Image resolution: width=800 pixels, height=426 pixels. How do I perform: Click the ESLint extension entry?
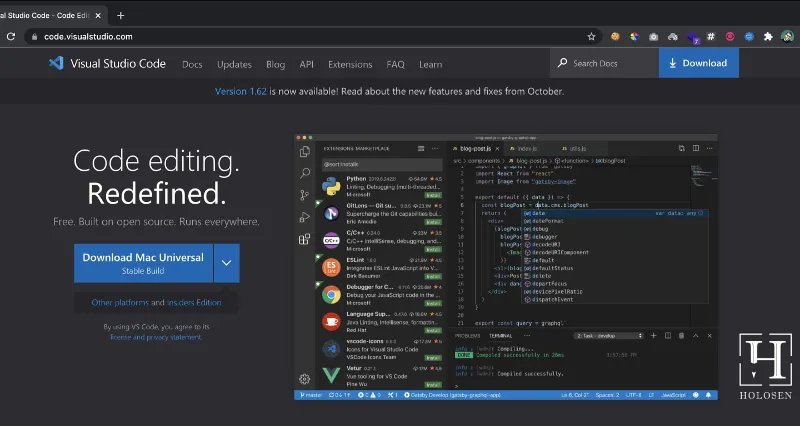[x=381, y=268]
